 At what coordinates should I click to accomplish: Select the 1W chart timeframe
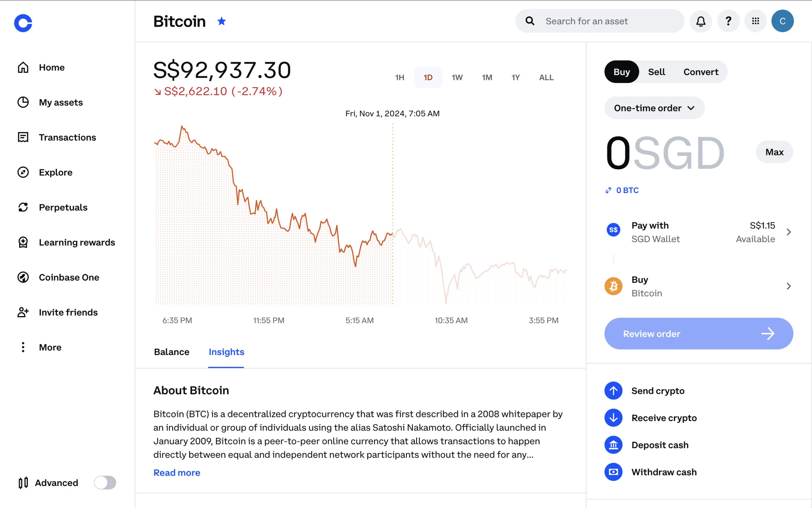coord(457,77)
